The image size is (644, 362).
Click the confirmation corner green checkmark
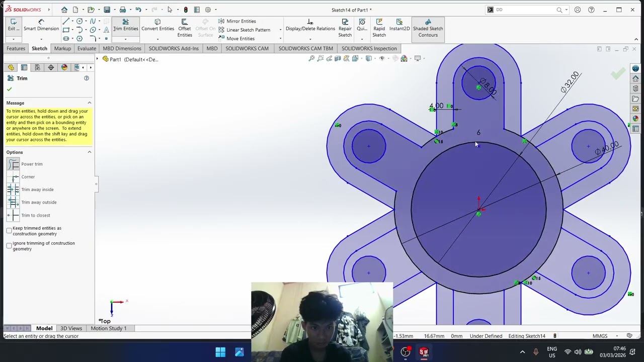pos(618,74)
